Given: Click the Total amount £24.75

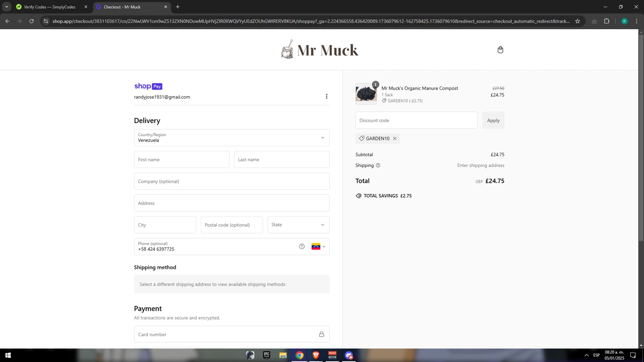Looking at the screenshot, I should click(x=495, y=181).
